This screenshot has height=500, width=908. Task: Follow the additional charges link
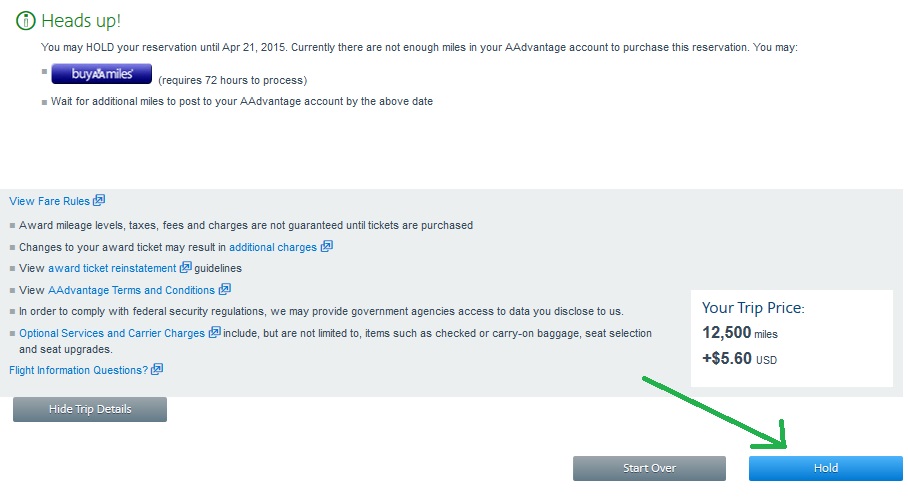(272, 247)
